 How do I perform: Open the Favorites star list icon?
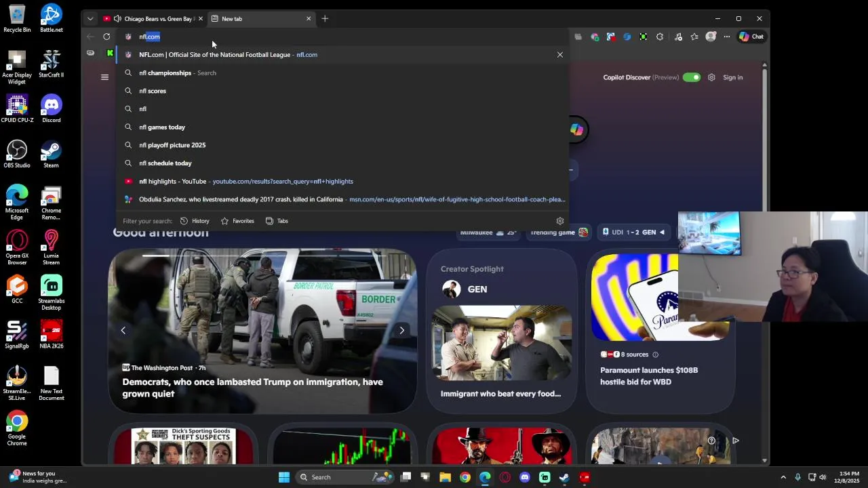(x=694, y=37)
